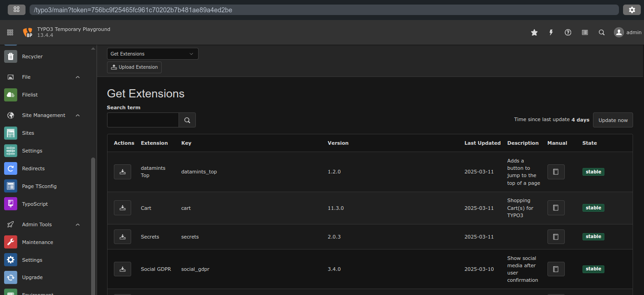644x295 pixels.
Task: Click the Secrets extension name
Action: click(150, 237)
